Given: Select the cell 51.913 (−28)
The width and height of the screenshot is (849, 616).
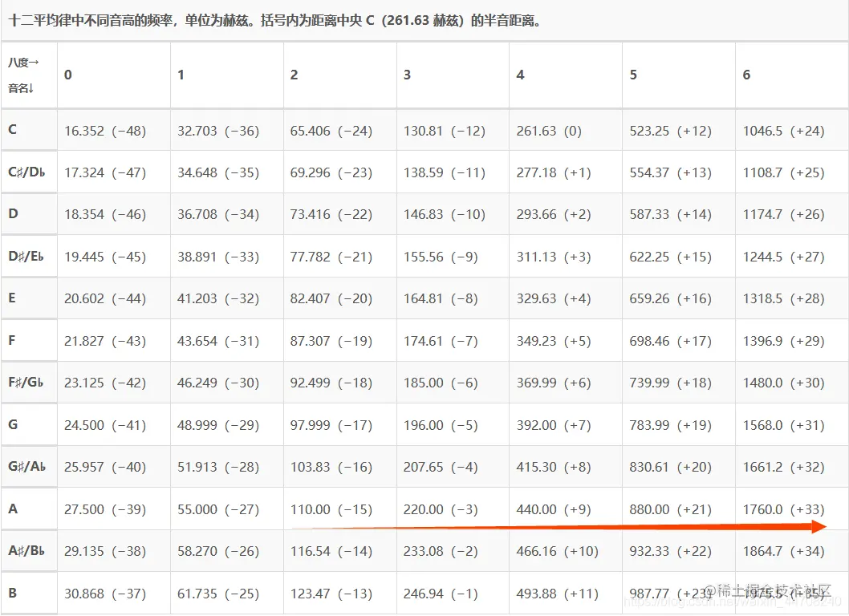Looking at the screenshot, I should 227,466.
